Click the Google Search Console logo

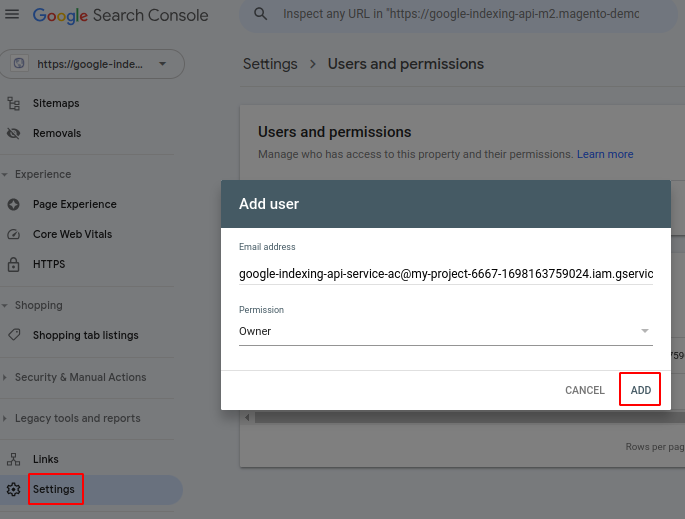pyautogui.click(x=121, y=16)
